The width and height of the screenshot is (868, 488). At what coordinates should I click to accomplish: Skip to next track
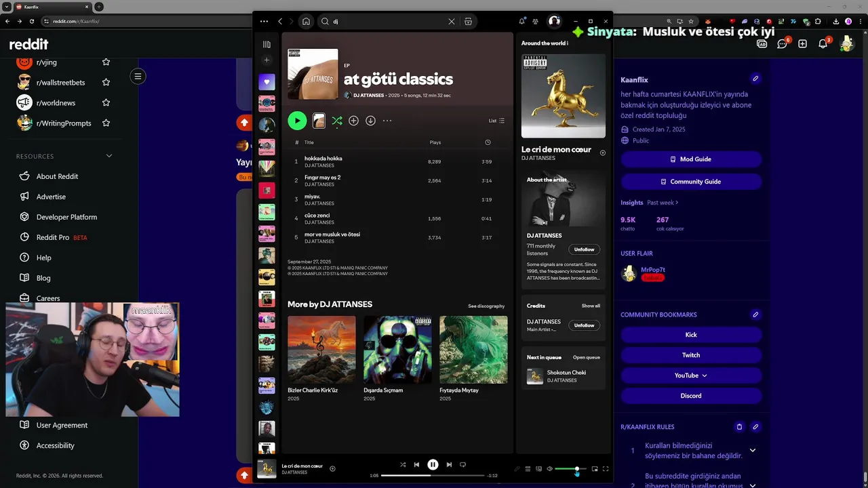tap(449, 465)
